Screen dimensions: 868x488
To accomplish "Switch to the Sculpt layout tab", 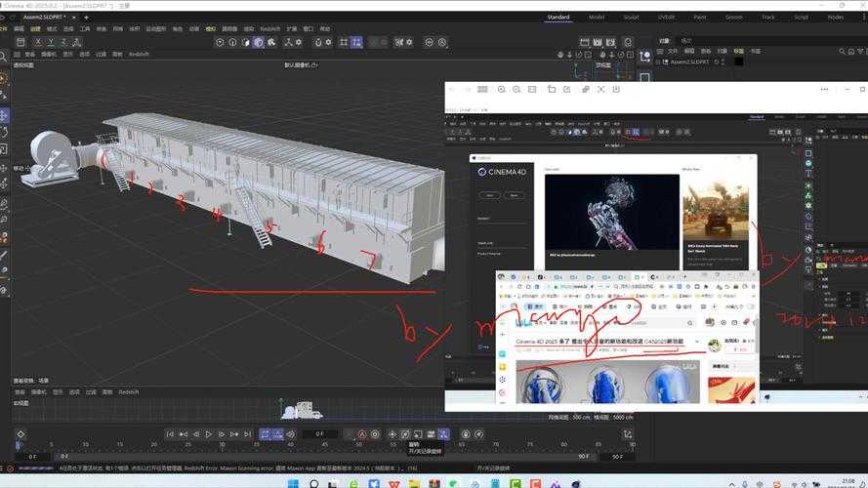I will pos(631,18).
